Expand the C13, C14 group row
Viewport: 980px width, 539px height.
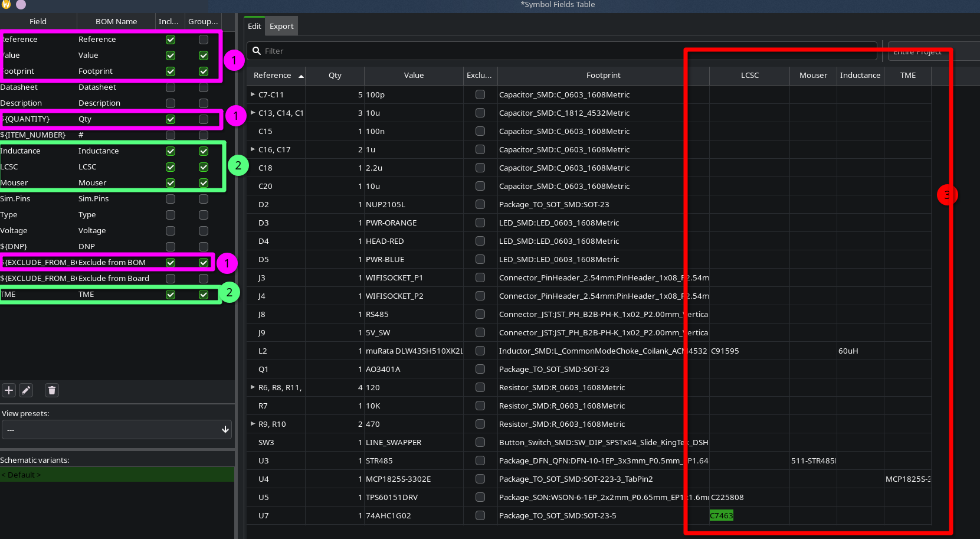pyautogui.click(x=253, y=113)
